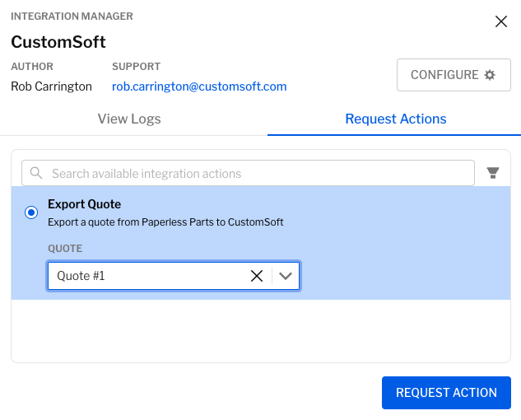The image size is (521, 420).
Task: Expand the Quote dropdown chevron
Action: pos(286,277)
